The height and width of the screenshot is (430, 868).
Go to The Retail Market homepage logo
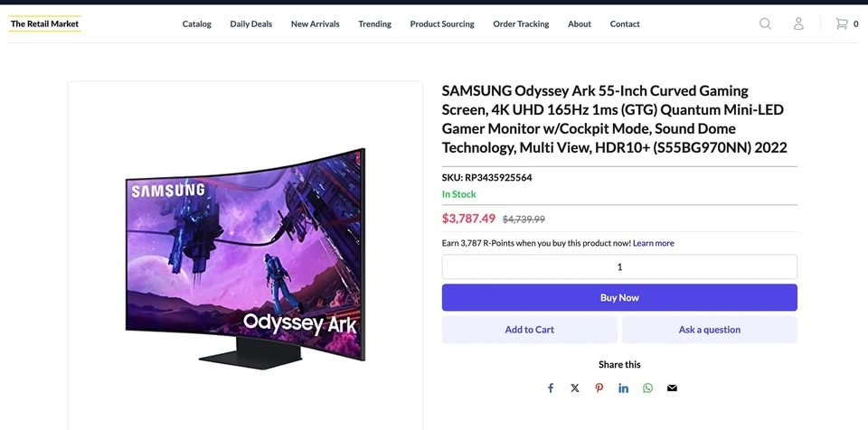coord(44,23)
